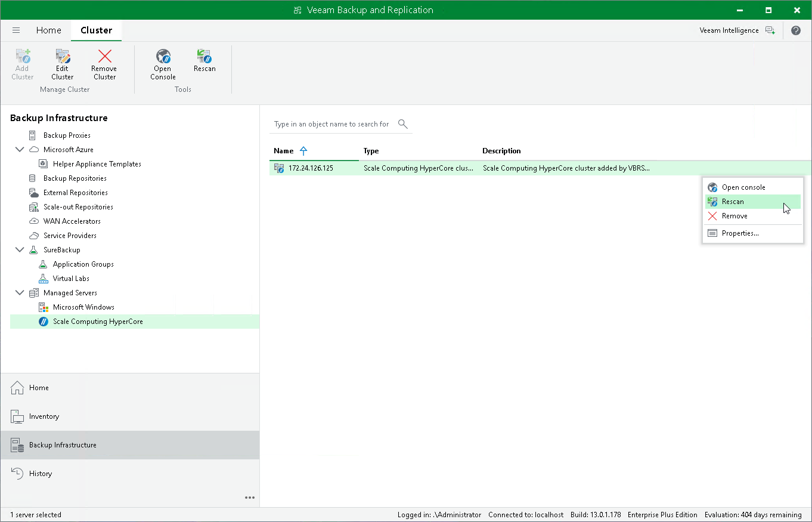Click the Service Providers icon
This screenshot has width=812, height=522.
coord(33,236)
